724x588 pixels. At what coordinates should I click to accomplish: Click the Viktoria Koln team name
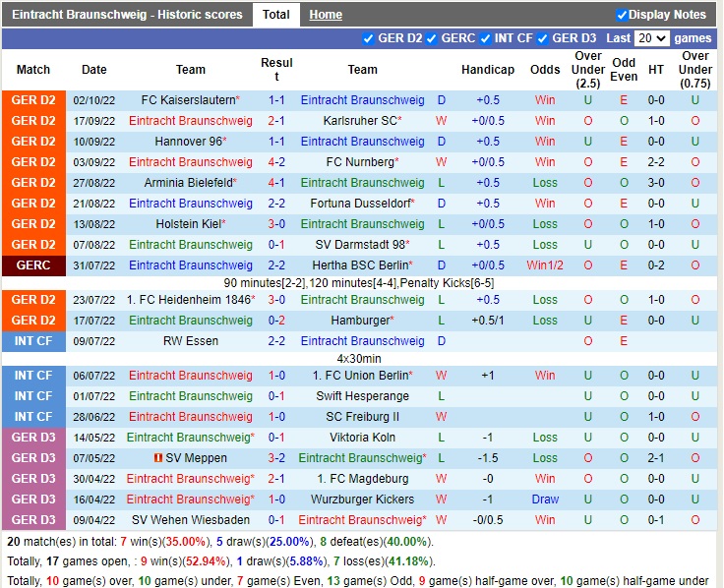point(362,438)
